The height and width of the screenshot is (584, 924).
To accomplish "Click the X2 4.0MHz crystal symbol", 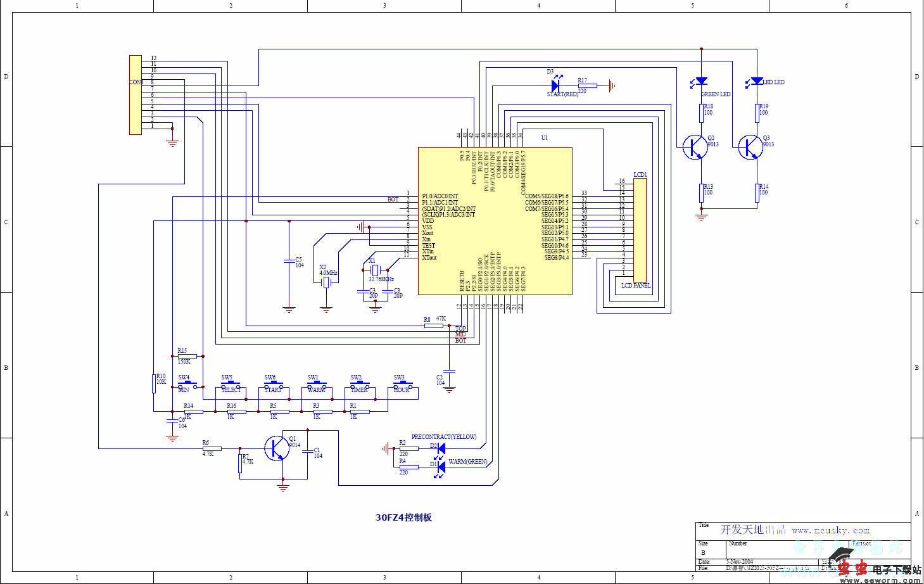I will click(x=326, y=282).
